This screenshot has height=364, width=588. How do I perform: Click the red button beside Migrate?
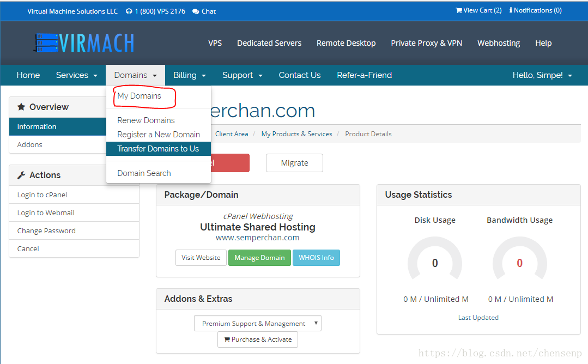click(x=230, y=163)
